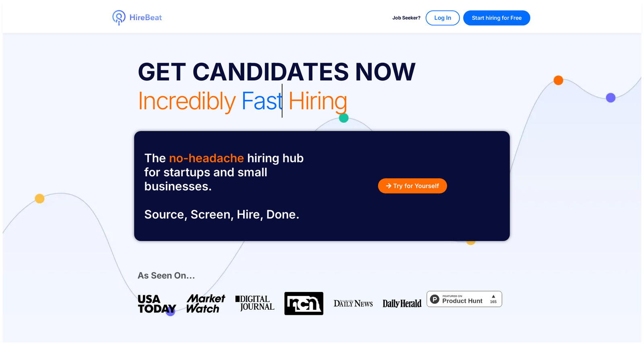Click Start hiring for Free
Image resolution: width=644 pixels, height=362 pixels.
tap(497, 18)
